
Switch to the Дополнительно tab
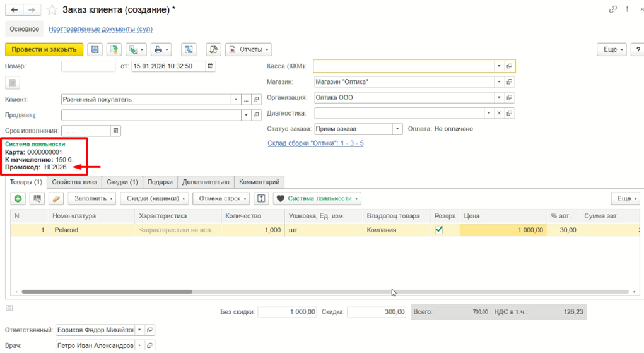[x=206, y=182]
